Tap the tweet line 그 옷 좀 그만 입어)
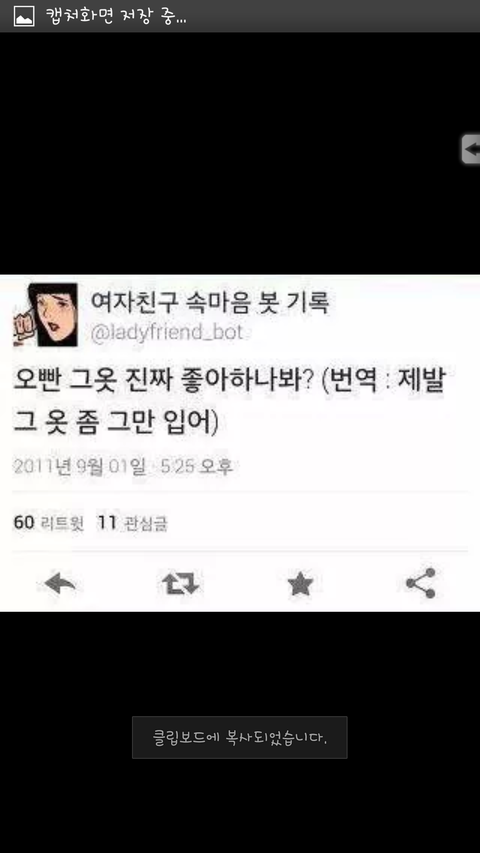Viewport: 480px width, 853px height. point(116,424)
